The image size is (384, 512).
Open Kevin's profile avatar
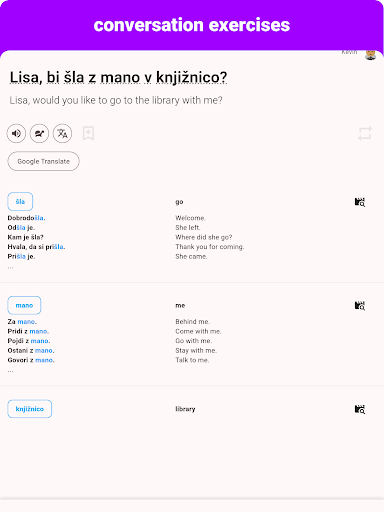(x=370, y=54)
